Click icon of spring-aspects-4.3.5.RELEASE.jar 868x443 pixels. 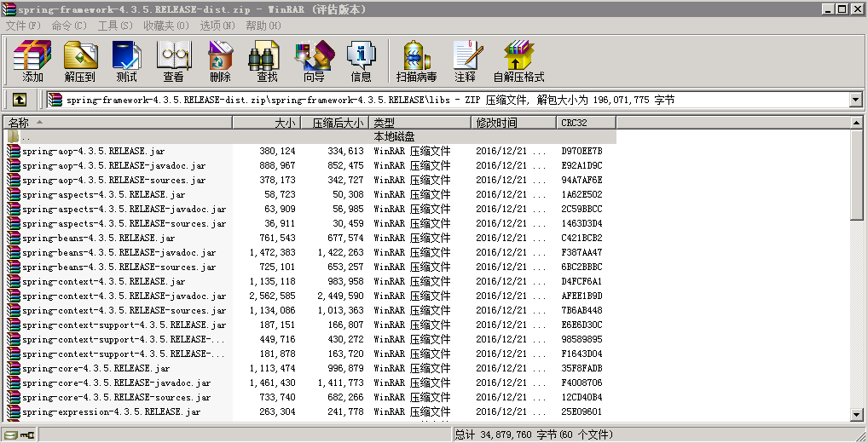coord(14,195)
